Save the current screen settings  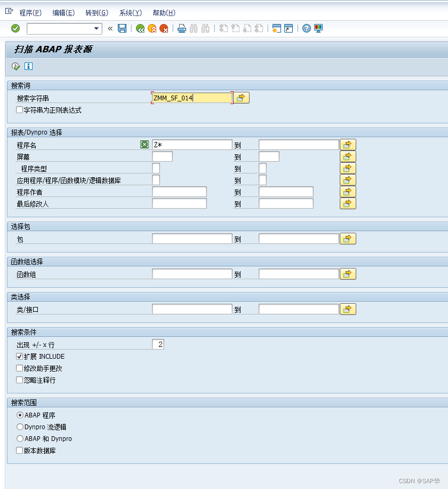(x=122, y=28)
